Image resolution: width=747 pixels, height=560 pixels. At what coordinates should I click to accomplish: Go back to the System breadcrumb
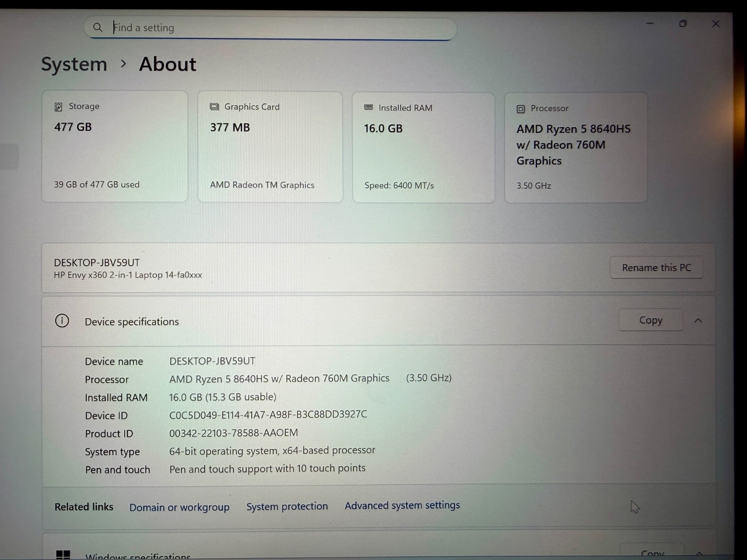(74, 64)
